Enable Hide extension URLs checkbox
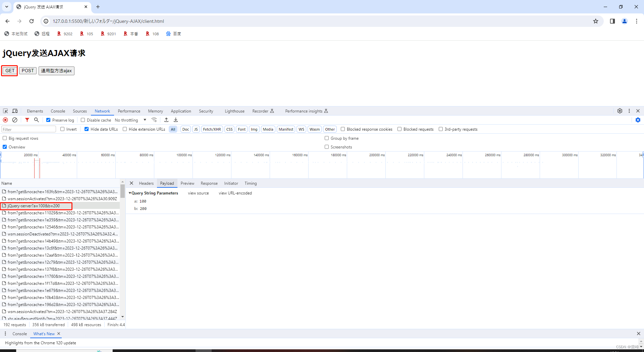644x352 pixels. point(125,129)
